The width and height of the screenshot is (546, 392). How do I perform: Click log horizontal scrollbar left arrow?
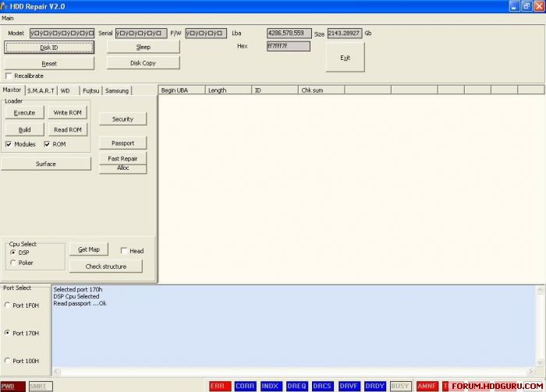click(x=56, y=372)
